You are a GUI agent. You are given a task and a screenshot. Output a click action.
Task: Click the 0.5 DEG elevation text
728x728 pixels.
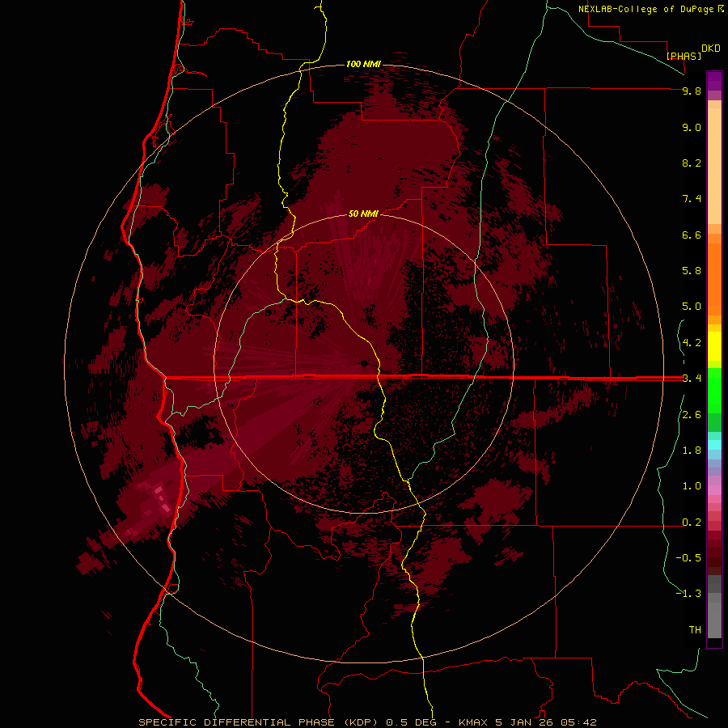412,722
